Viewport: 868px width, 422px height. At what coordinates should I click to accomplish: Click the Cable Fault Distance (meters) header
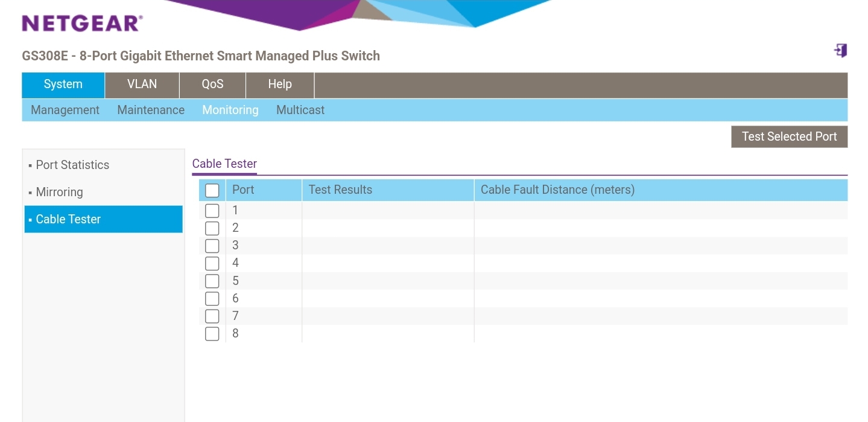pyautogui.click(x=661, y=190)
